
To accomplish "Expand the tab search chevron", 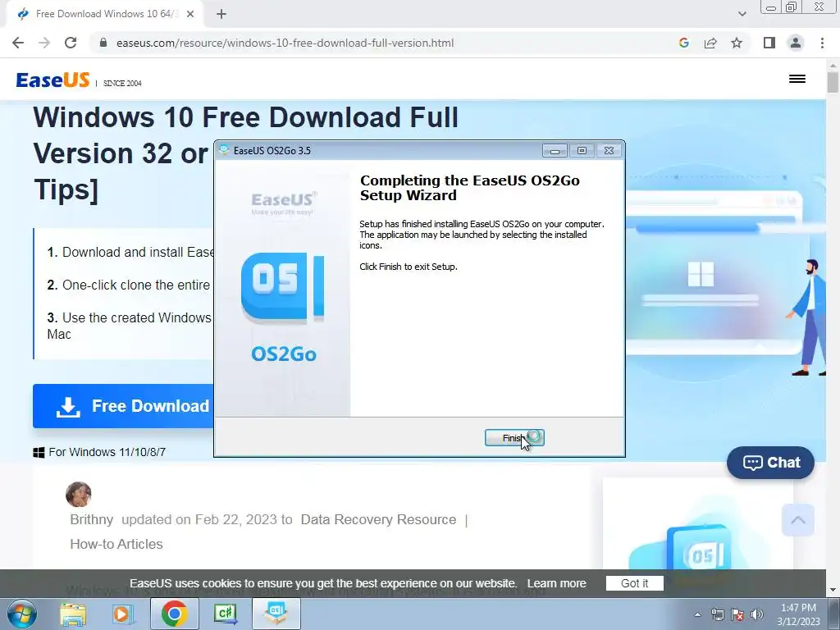I will tap(742, 14).
